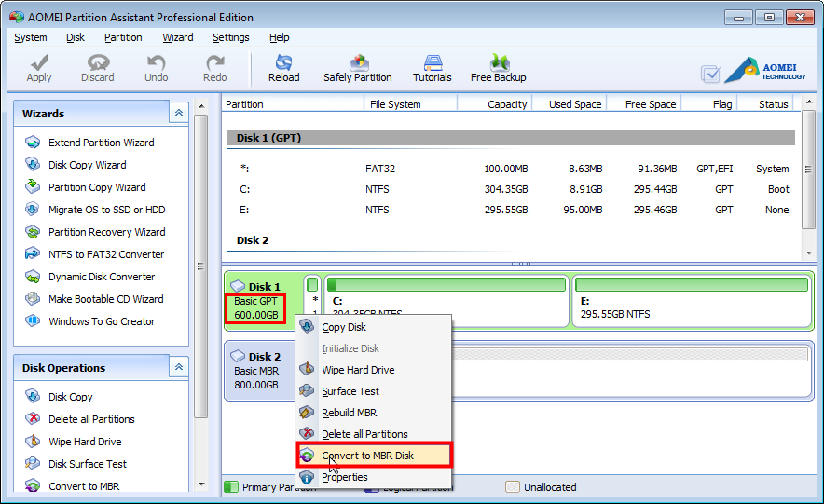The width and height of the screenshot is (824, 504).
Task: Open the System menu
Action: click(x=31, y=37)
